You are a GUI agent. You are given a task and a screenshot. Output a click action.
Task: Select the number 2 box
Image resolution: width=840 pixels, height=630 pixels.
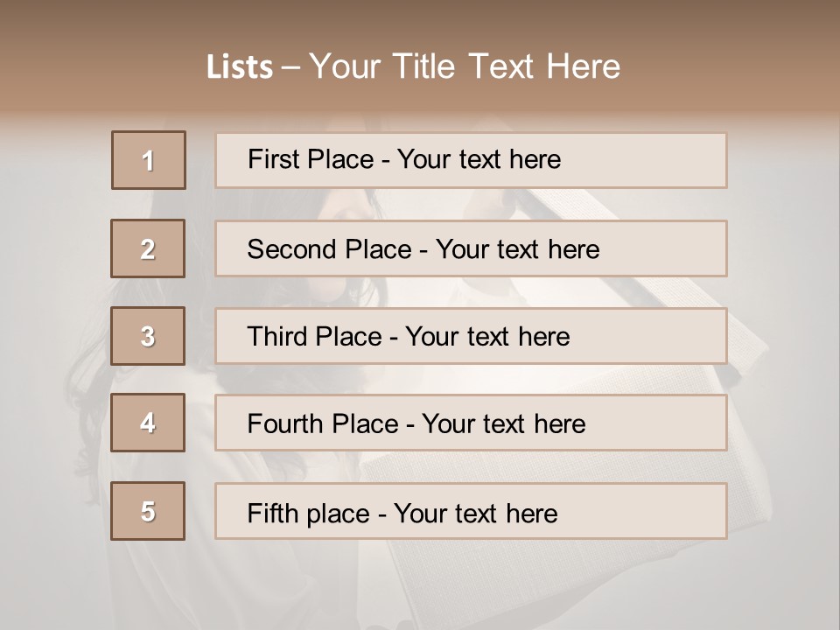click(x=148, y=248)
